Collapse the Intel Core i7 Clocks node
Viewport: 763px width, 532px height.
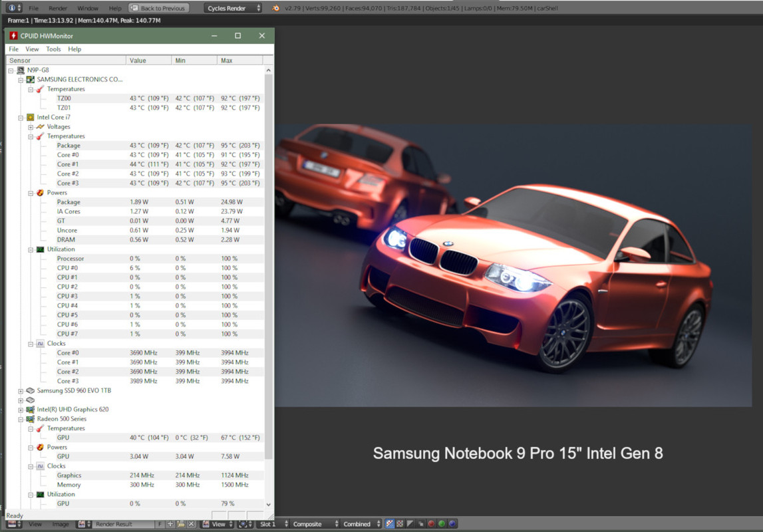(x=31, y=344)
